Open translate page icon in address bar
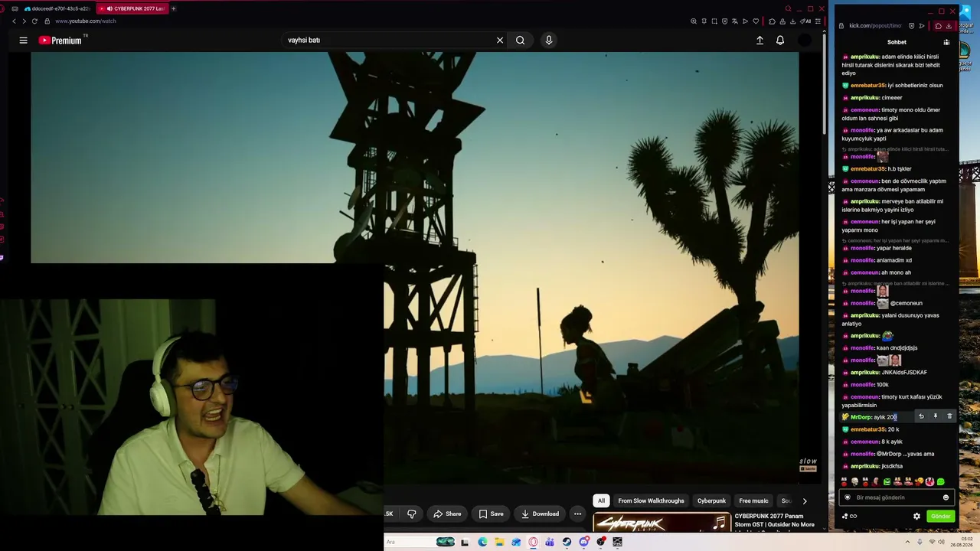Image resolution: width=980 pixels, height=551 pixels. point(735,21)
